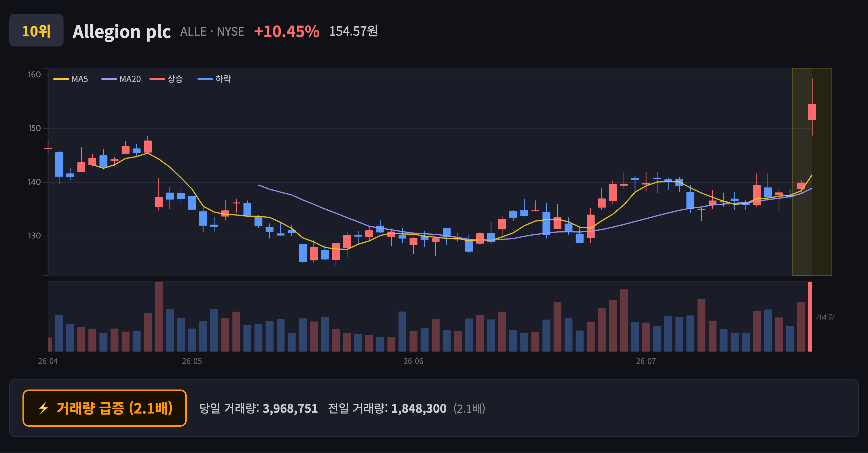Select the ALLE · NYSE ticker label
The image size is (868, 453).
(x=212, y=32)
